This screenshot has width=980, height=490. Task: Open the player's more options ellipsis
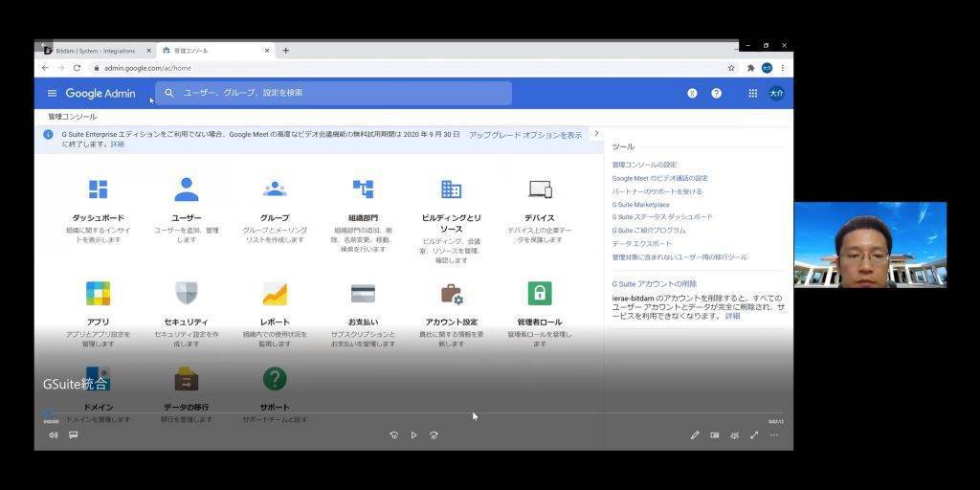click(773, 435)
